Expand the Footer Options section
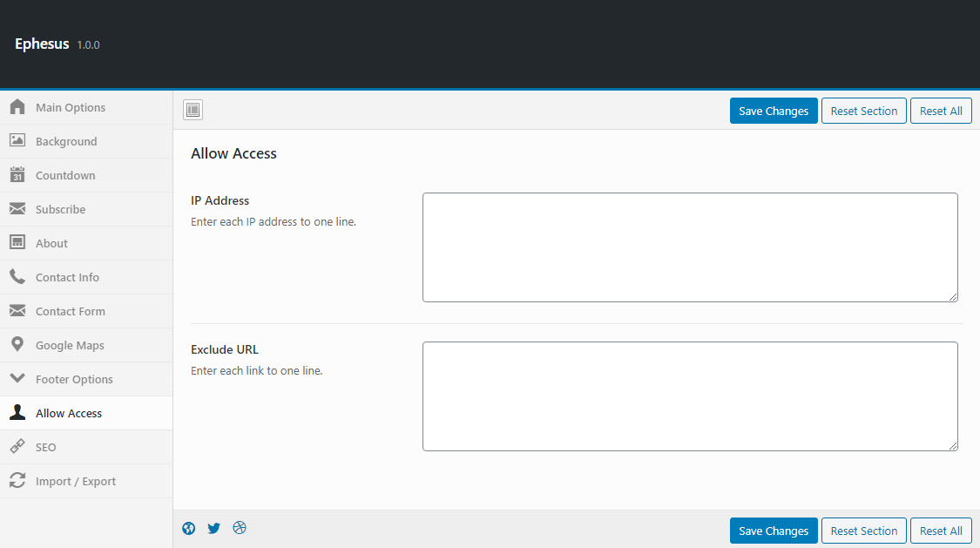 tap(74, 379)
